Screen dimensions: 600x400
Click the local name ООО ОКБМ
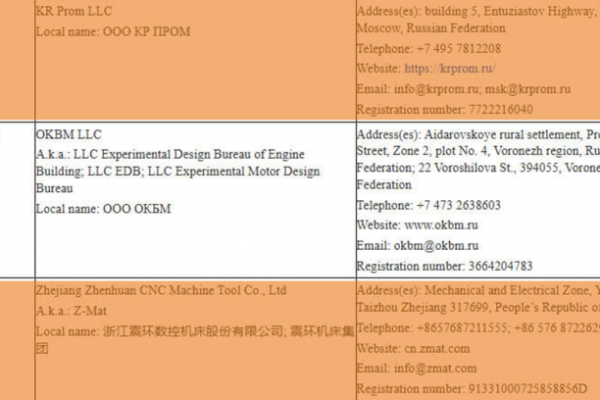(135, 209)
